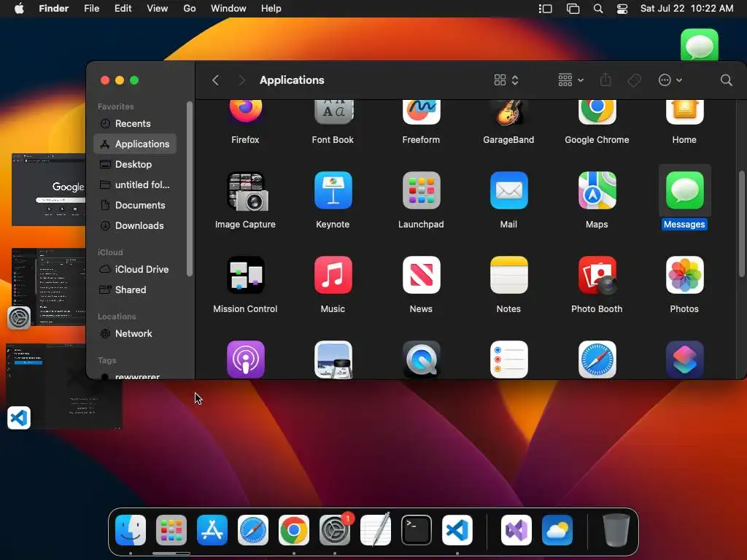Select the Photo Booth icon
The width and height of the screenshot is (747, 560).
point(597,275)
